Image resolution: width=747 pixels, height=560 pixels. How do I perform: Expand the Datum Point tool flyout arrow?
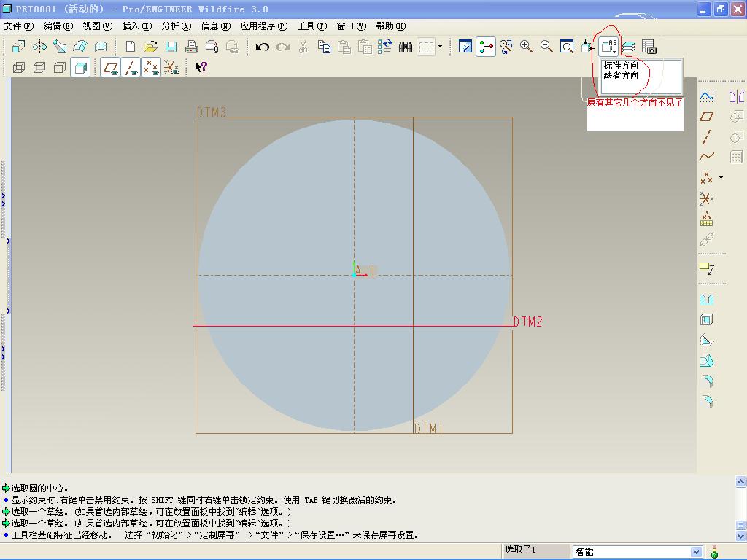(721, 178)
